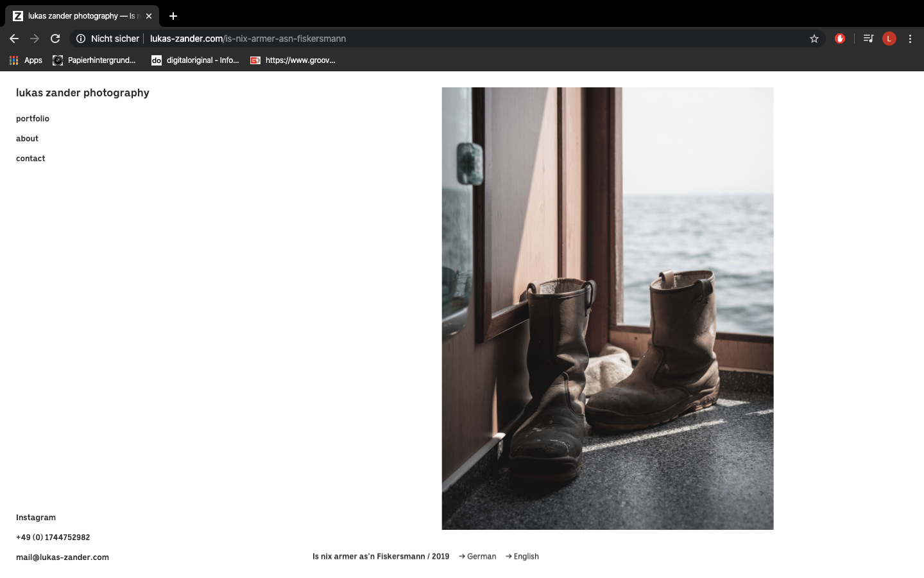The image size is (924, 578).
Task: Go to the about page
Action: point(27,139)
